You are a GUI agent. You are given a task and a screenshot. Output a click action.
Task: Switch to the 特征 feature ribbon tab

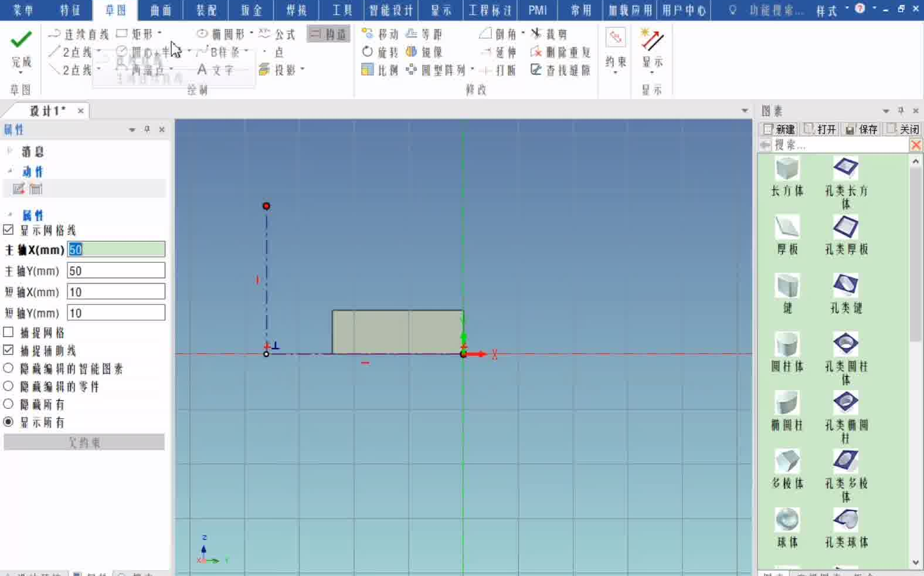70,10
